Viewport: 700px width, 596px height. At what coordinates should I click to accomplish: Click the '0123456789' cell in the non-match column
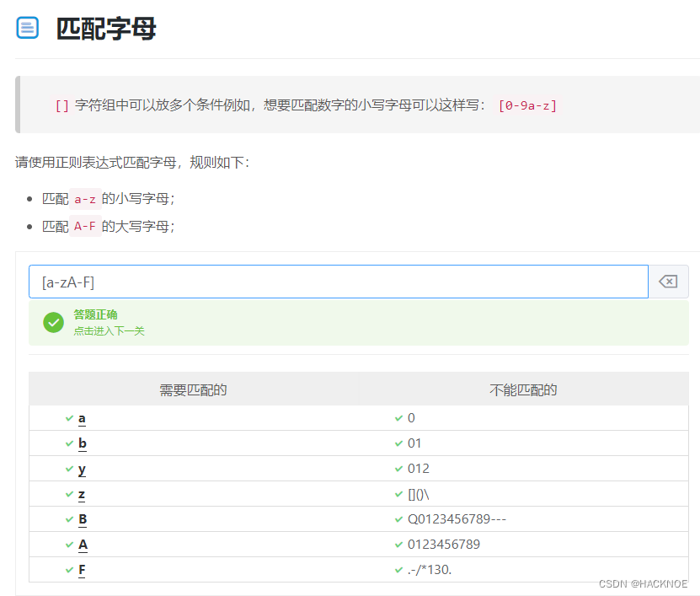click(x=523, y=545)
